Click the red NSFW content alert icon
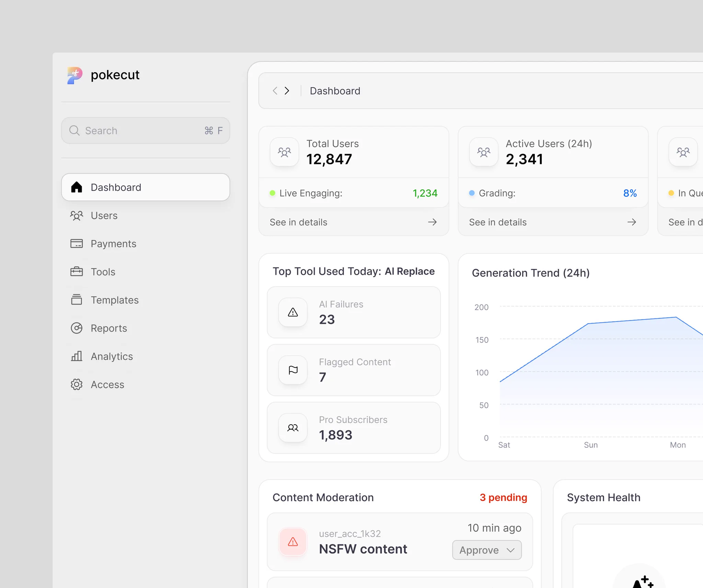Viewport: 703px width, 588px height. point(293,542)
